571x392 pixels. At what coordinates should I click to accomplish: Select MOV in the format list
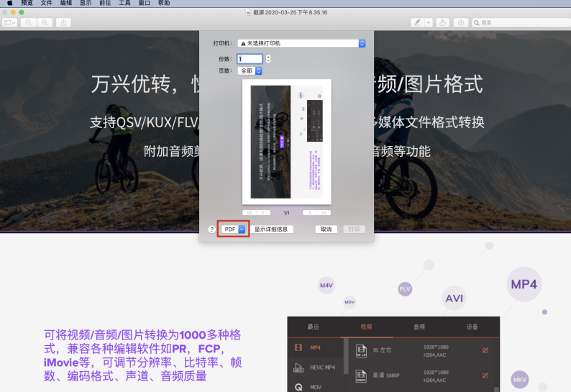click(x=316, y=387)
